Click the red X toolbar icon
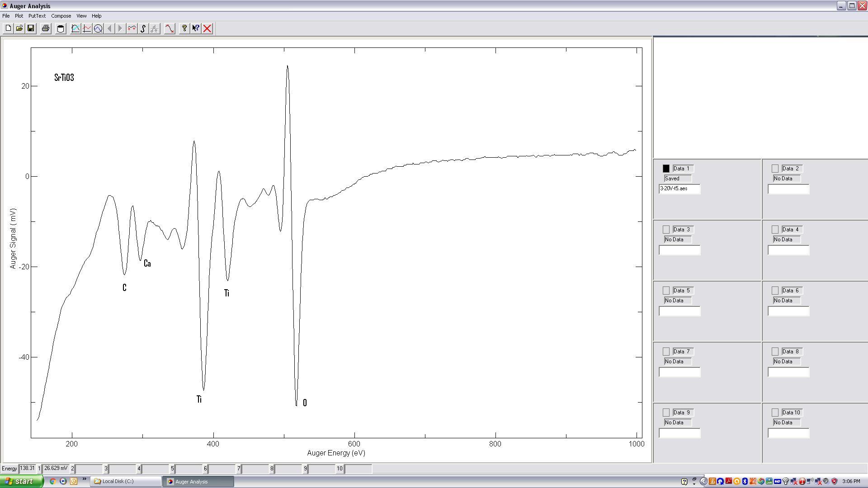Image resolution: width=868 pixels, height=488 pixels. tap(208, 28)
